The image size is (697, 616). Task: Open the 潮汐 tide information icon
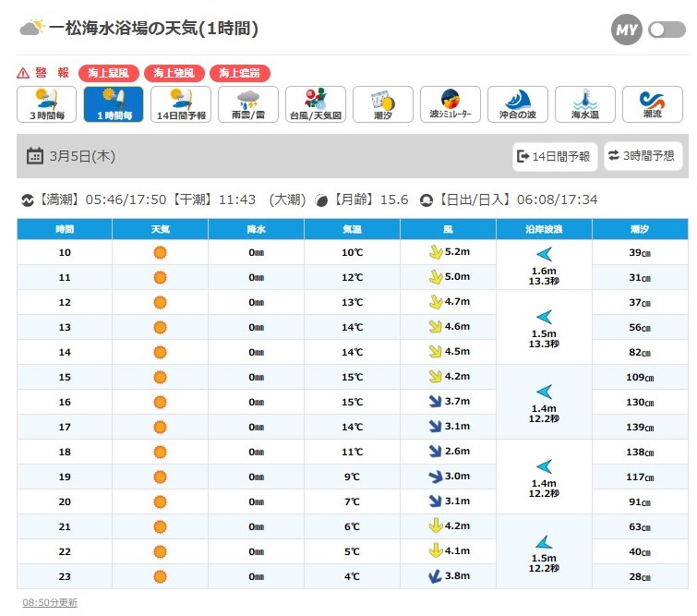pyautogui.click(x=382, y=104)
